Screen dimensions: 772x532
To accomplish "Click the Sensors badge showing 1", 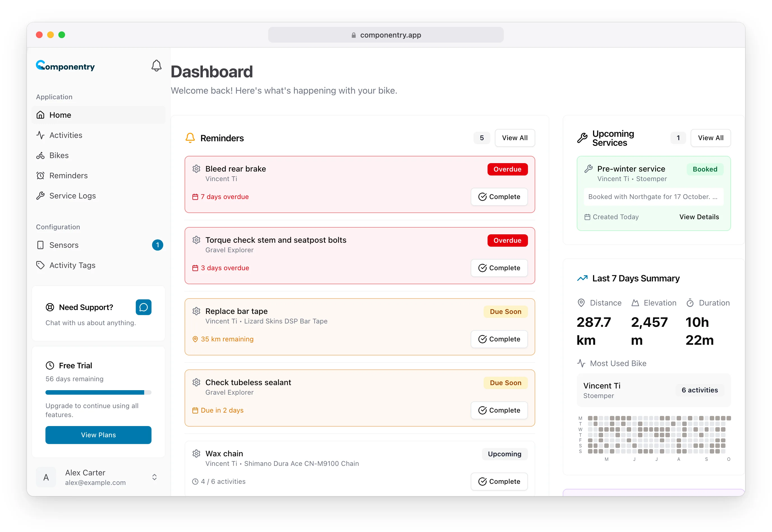I will 157,245.
